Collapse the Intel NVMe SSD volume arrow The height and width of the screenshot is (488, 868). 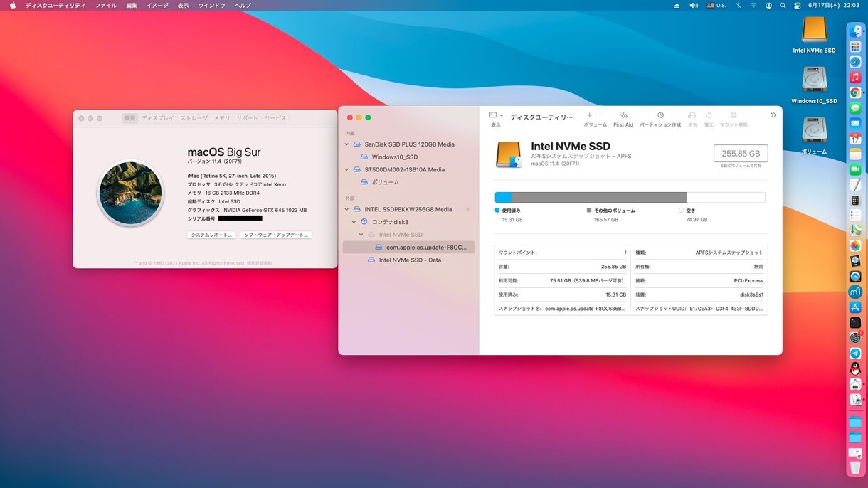[x=361, y=235]
